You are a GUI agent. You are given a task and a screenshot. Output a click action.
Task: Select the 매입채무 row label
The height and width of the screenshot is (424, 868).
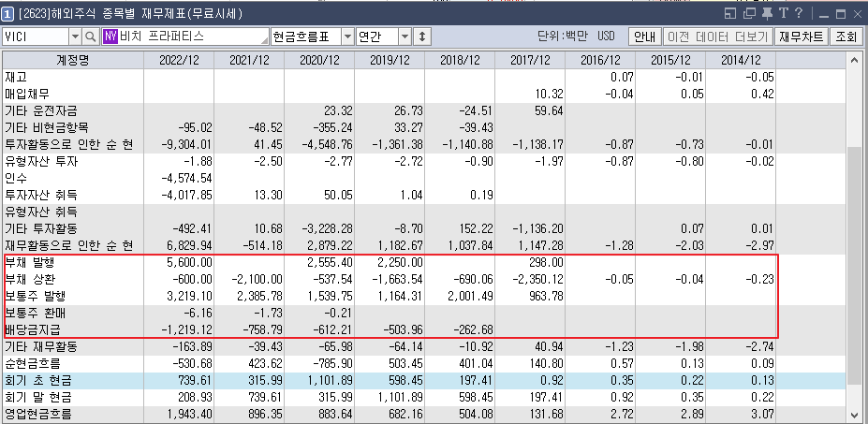point(26,95)
